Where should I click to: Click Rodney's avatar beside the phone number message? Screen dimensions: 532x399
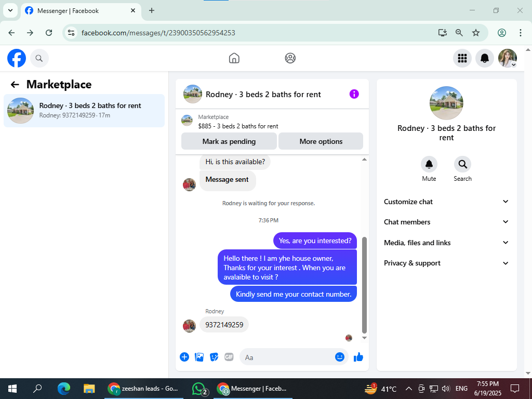[189, 326]
